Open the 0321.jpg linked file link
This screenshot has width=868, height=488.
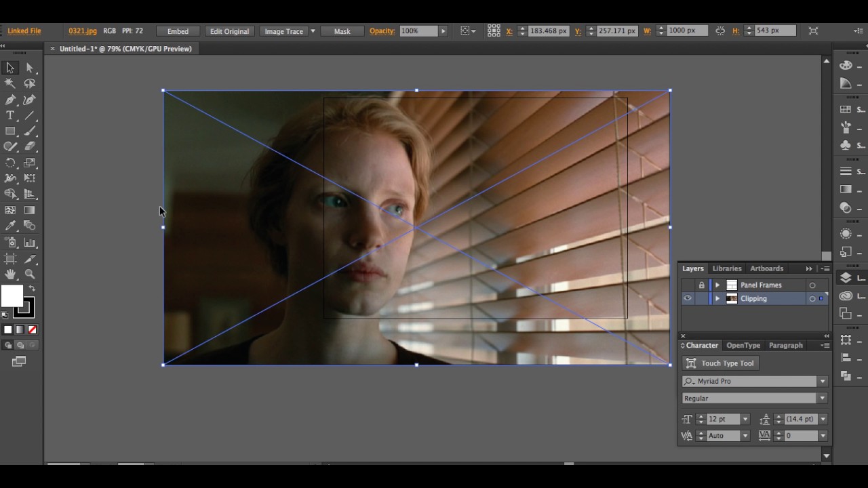[x=83, y=31]
